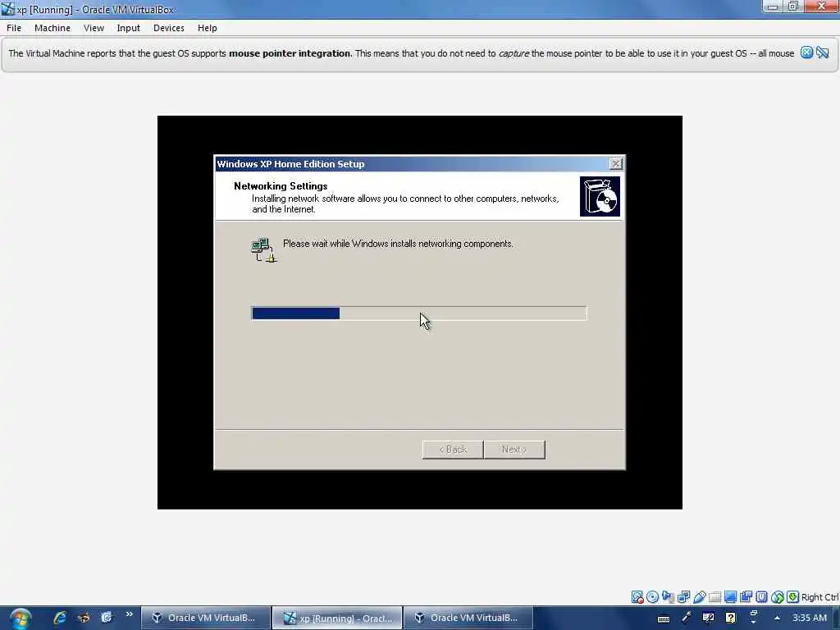This screenshot has width=840, height=630.
Task: Open the Help menu
Action: point(208,28)
